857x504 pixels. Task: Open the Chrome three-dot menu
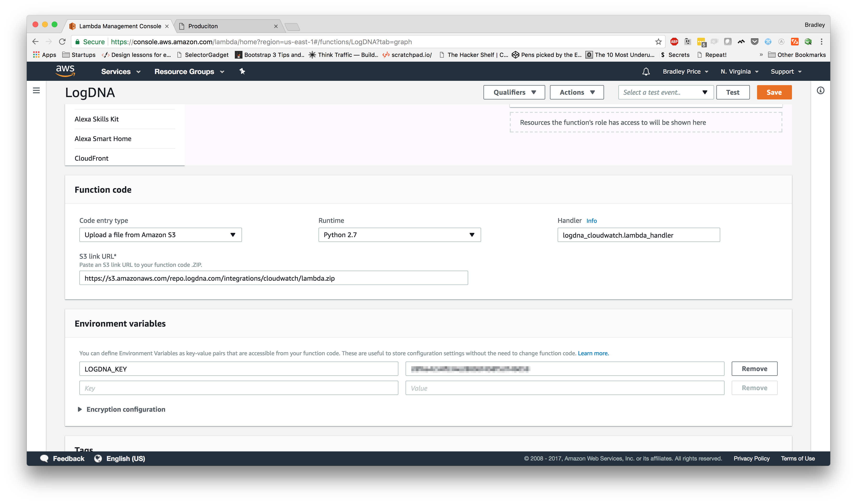(x=821, y=42)
